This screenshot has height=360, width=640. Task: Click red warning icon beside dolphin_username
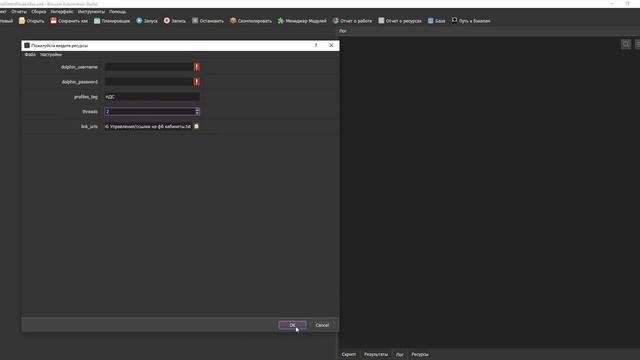pyautogui.click(x=197, y=67)
